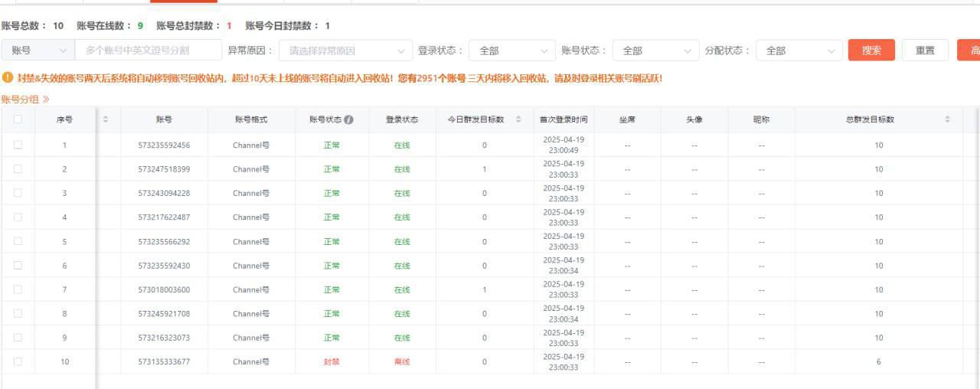
Task: Tick the select-all checkbox in table header
Action: coord(18,119)
